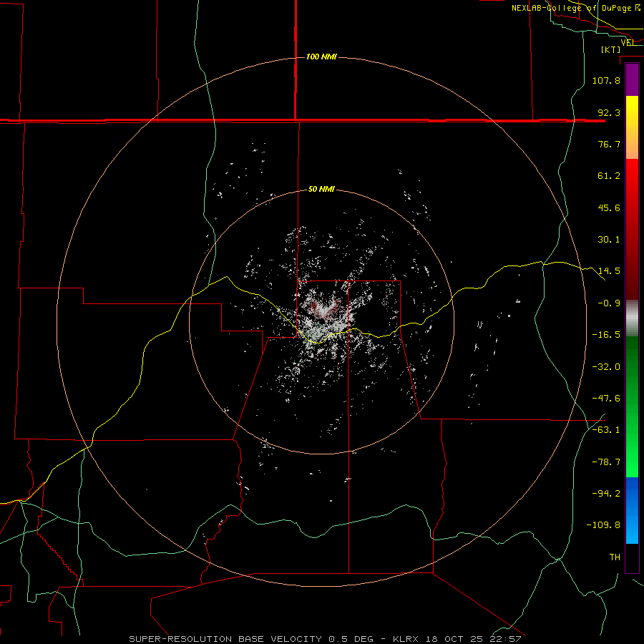Click the "100 NMI" range ring label
Image resolution: width=644 pixels, height=644 pixels.
(321, 57)
